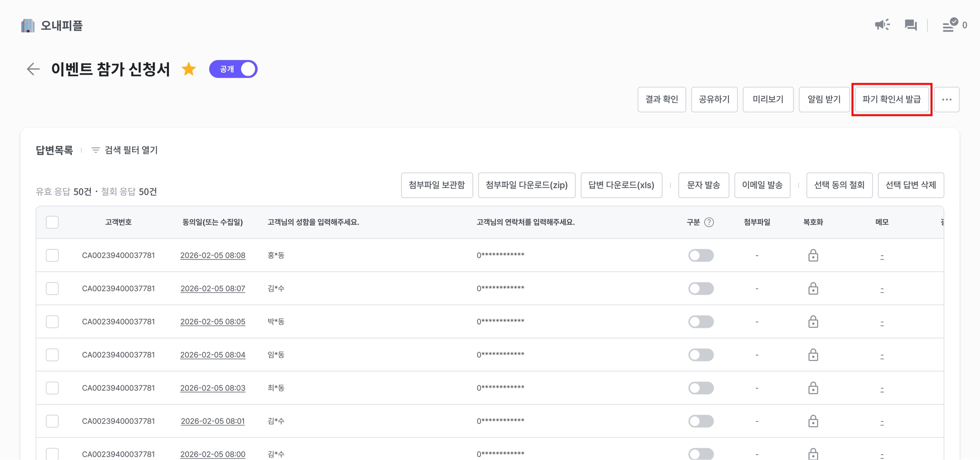Click the decrypt lock for the 08:01 row

click(813, 421)
